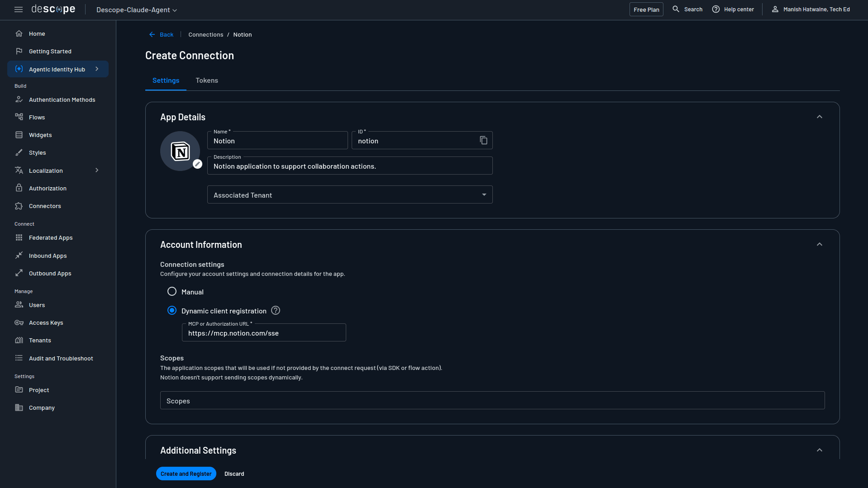Click the Access Keys key icon
This screenshot has height=488, width=868.
point(19,322)
